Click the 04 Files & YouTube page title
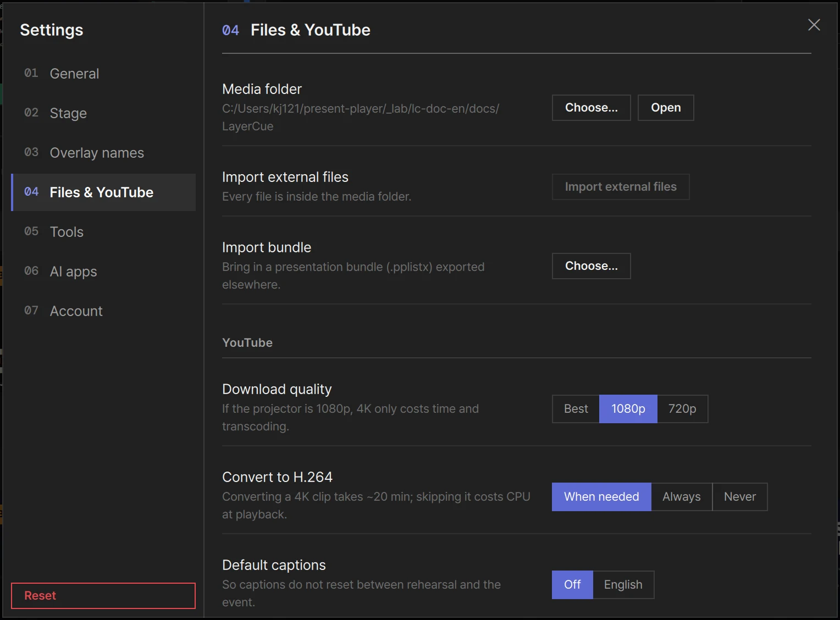The width and height of the screenshot is (840, 620). tap(296, 30)
